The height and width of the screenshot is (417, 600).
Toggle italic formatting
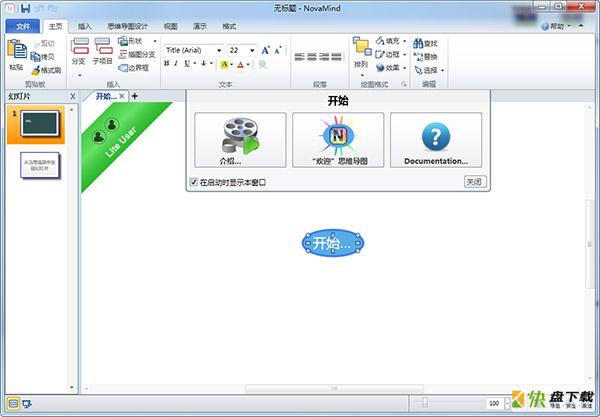point(176,64)
